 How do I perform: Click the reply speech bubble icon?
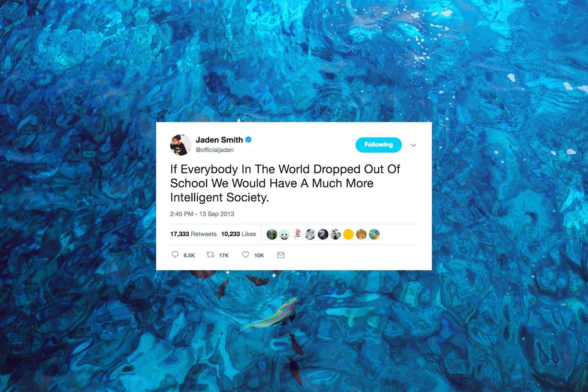click(x=175, y=255)
